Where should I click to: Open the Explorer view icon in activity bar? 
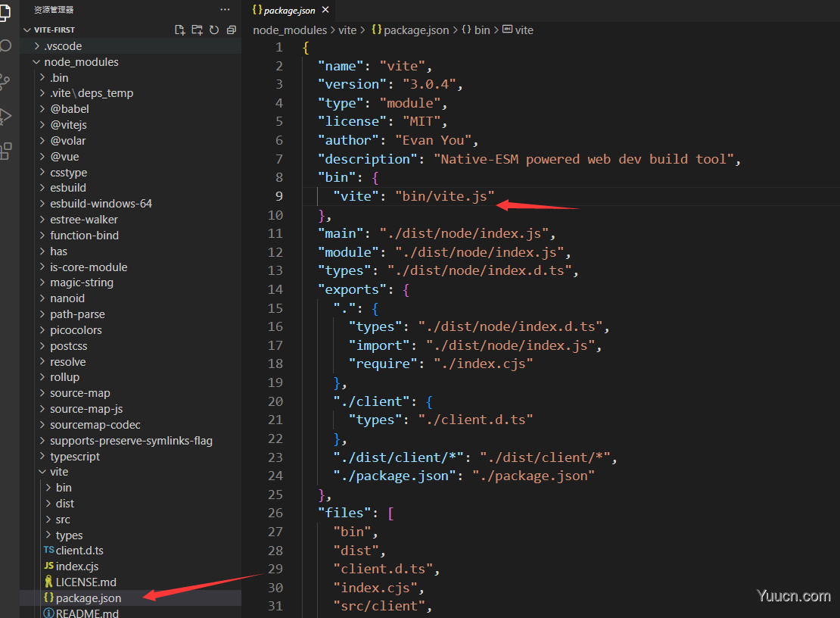point(5,12)
